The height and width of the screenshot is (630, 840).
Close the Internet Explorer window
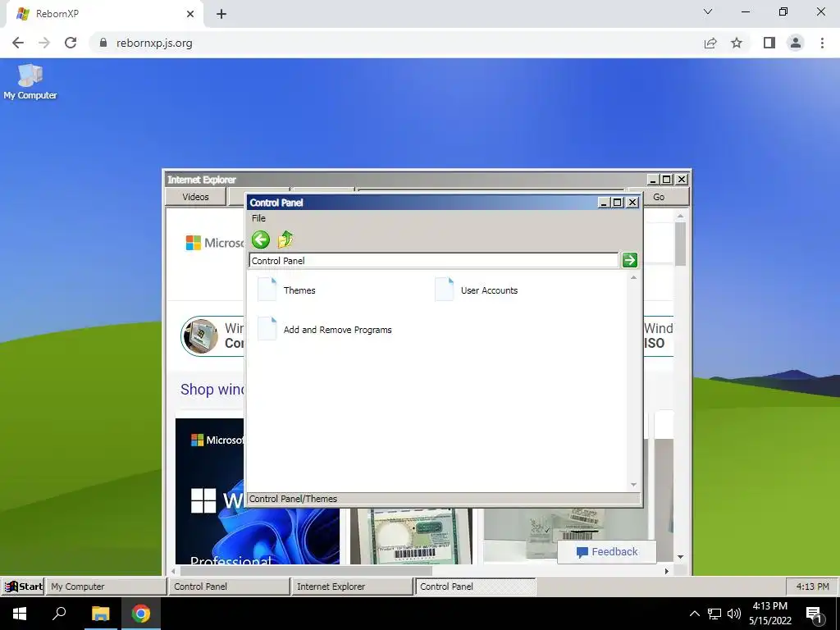682,180
